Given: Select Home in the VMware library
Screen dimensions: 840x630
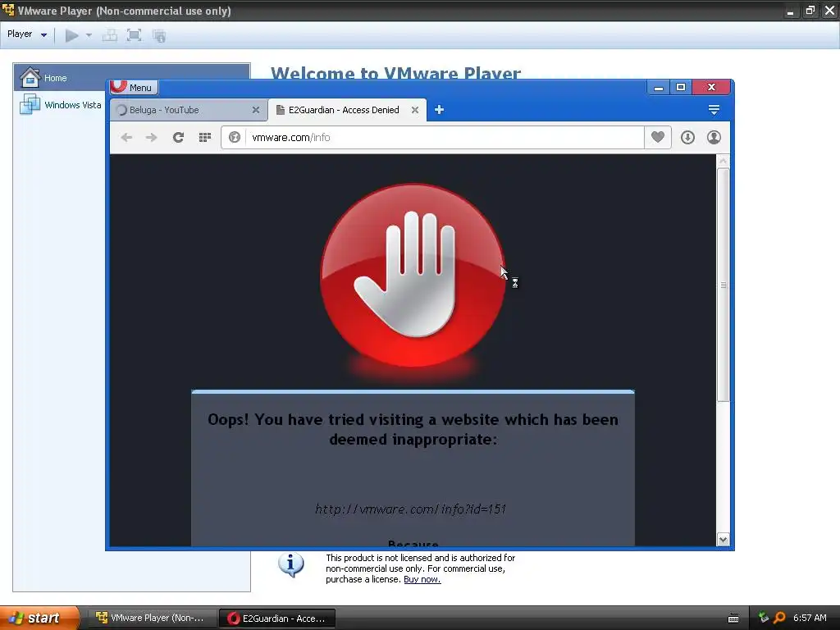Looking at the screenshot, I should pos(132,78).
